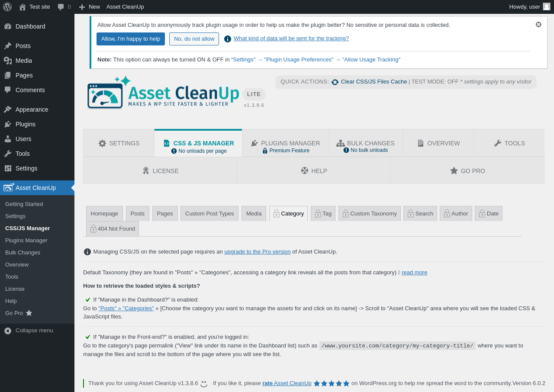
Task: Open the New content menu in admin bar
Action: (89, 7)
